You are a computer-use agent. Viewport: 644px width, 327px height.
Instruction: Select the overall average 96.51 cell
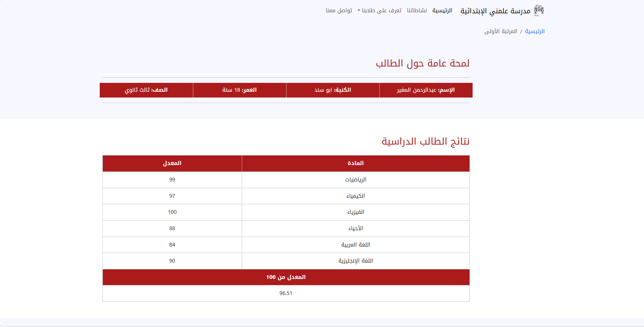(286, 293)
